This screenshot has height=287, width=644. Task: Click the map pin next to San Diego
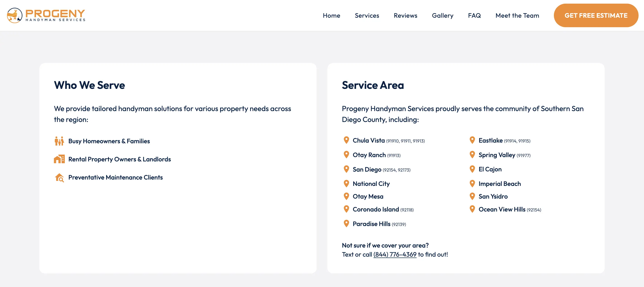coord(346,169)
